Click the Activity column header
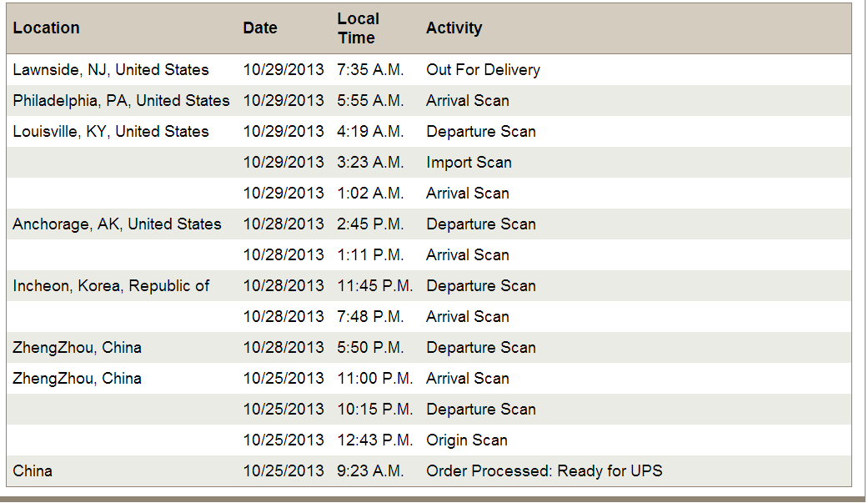 [454, 28]
